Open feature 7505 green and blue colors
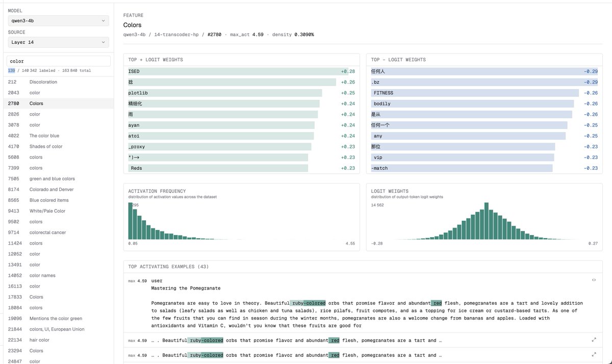This screenshot has width=612, height=364. pyautogui.click(x=58, y=179)
